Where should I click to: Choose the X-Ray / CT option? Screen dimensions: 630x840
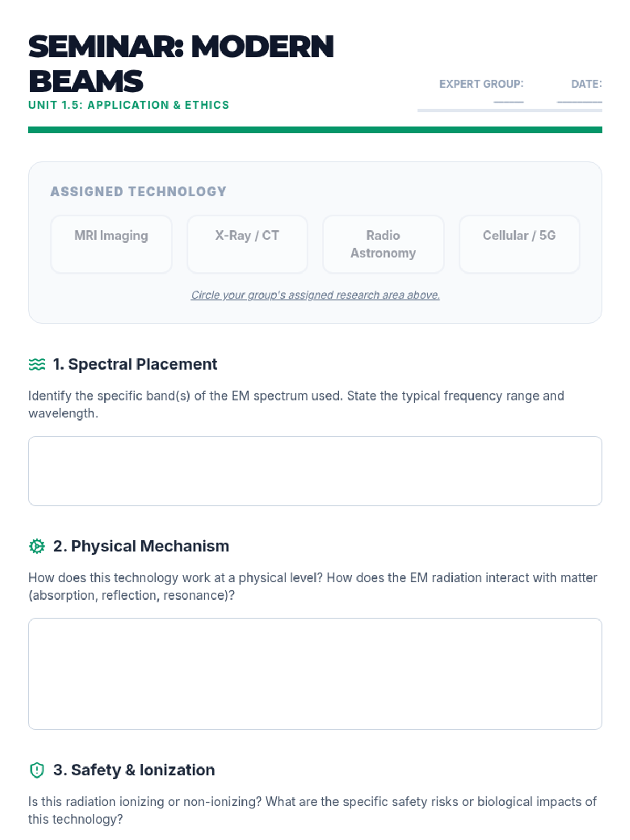[x=247, y=244]
